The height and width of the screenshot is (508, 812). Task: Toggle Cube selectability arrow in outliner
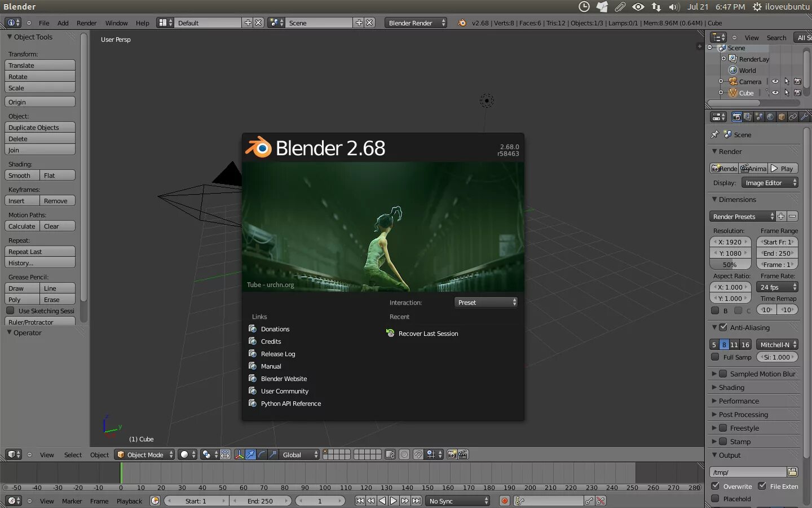[787, 93]
